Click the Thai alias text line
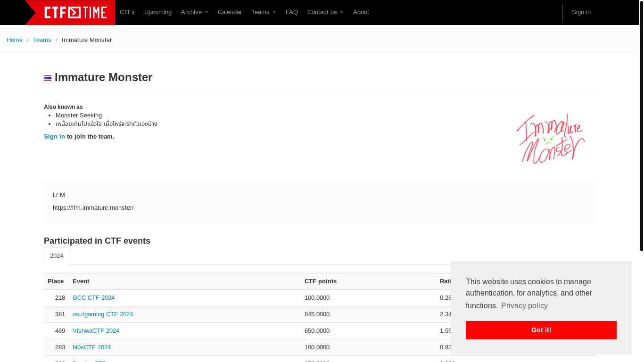644x362 pixels. [107, 124]
